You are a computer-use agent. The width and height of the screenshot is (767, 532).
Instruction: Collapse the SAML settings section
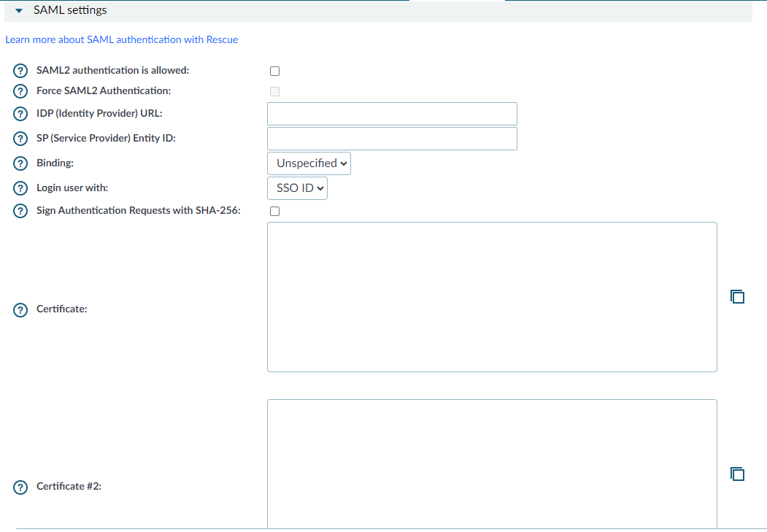coord(20,11)
